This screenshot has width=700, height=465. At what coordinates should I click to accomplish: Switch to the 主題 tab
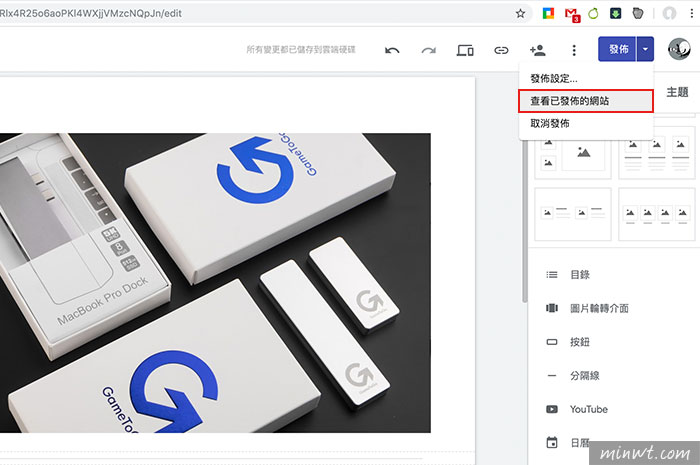[677, 92]
